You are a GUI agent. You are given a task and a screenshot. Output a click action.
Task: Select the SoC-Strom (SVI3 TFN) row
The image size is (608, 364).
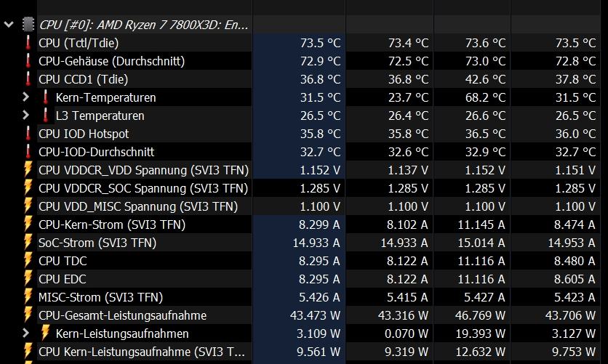click(97, 243)
